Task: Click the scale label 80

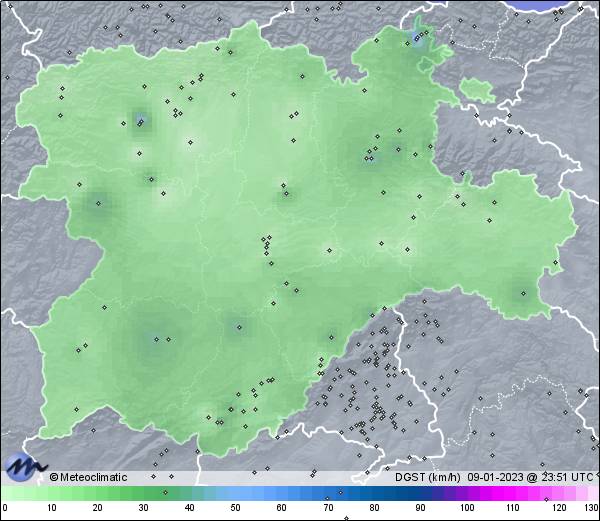Action: (374, 508)
